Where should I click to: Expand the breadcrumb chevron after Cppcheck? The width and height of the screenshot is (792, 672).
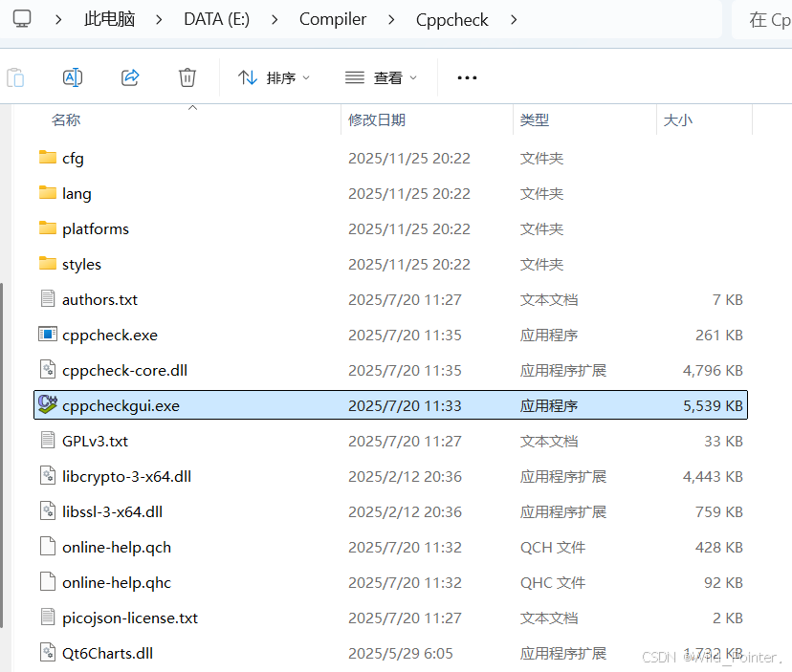click(x=513, y=18)
